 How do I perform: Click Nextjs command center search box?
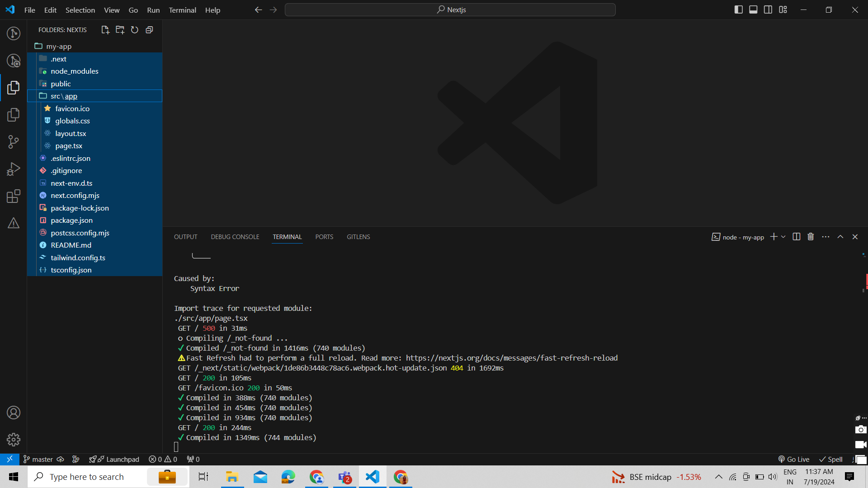tap(450, 9)
